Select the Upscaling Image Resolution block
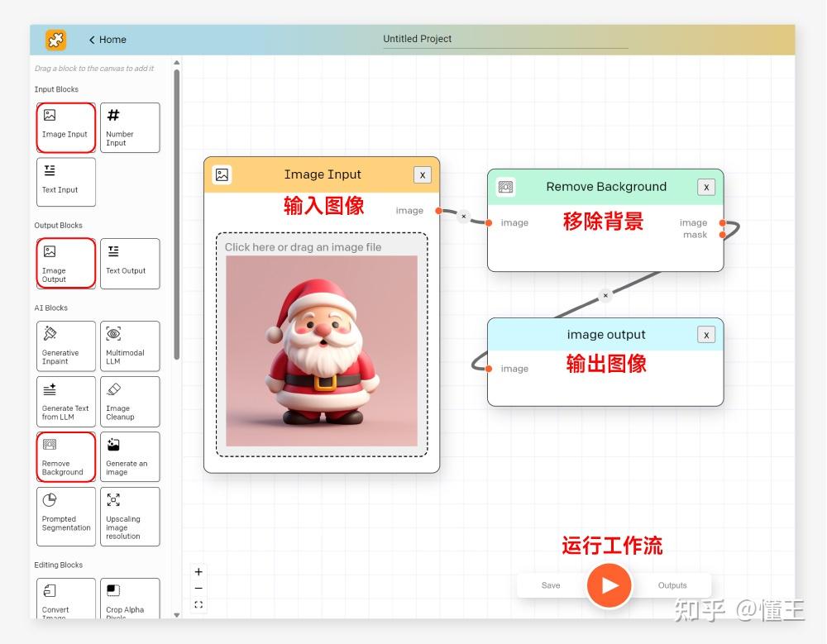The width and height of the screenshot is (827, 644). 129,516
